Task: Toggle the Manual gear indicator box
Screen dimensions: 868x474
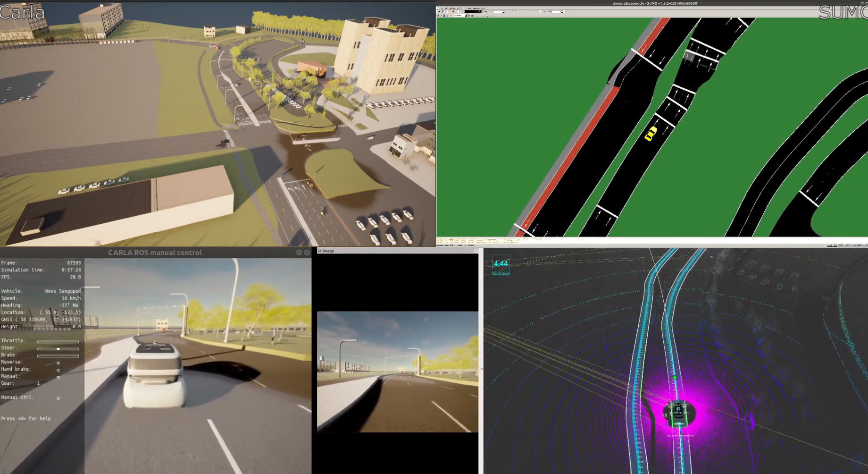Action: (58, 377)
